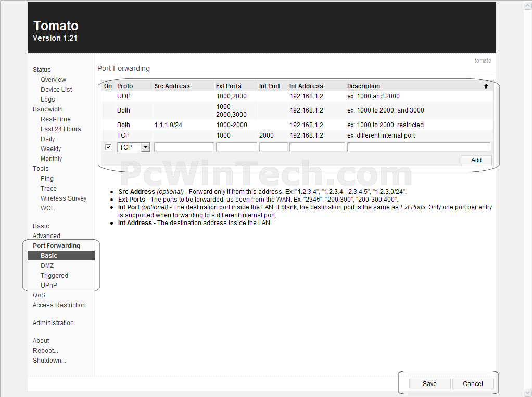This screenshot has height=397, width=532.
Task: Open Monthly bandwidth stats
Action: tap(51, 158)
